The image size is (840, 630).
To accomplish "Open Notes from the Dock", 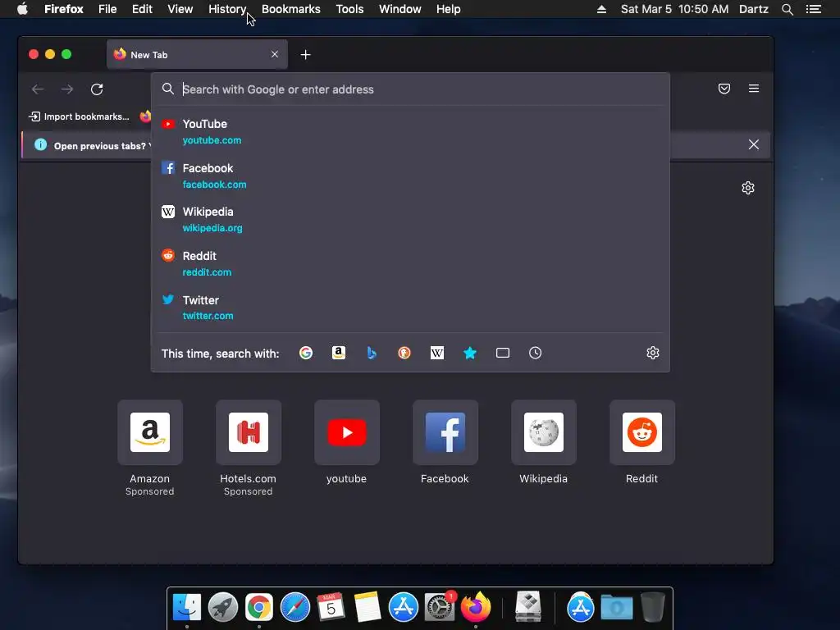I will 367,608.
